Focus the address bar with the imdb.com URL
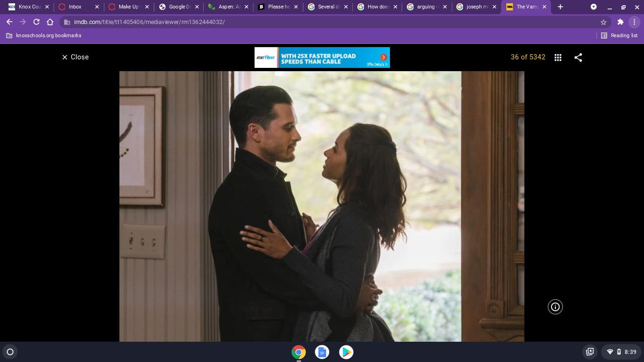The image size is (644, 362). point(335,22)
